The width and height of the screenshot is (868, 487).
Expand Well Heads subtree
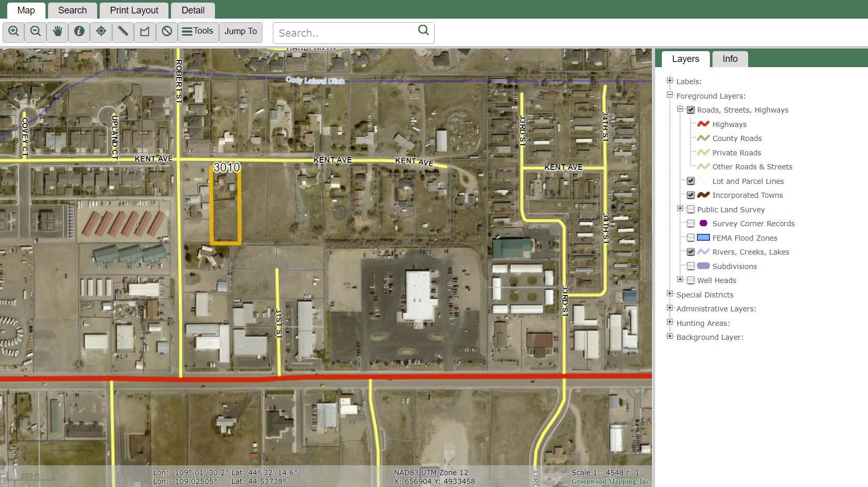(x=680, y=279)
